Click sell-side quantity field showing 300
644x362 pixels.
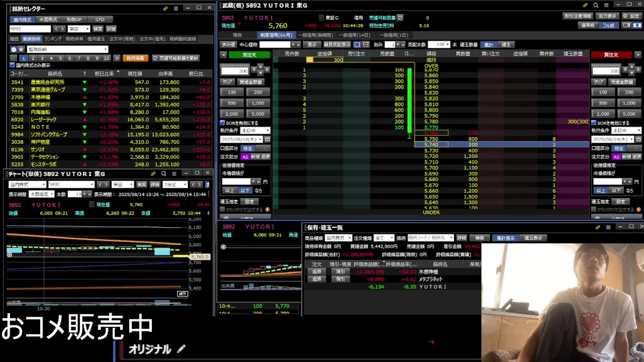tap(234, 71)
